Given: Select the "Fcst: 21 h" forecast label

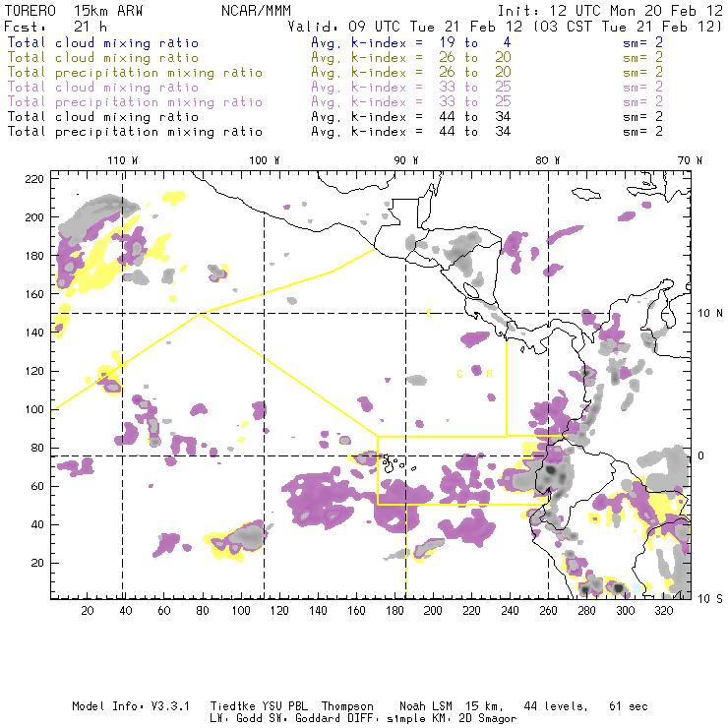Looking at the screenshot, I should point(55,27).
